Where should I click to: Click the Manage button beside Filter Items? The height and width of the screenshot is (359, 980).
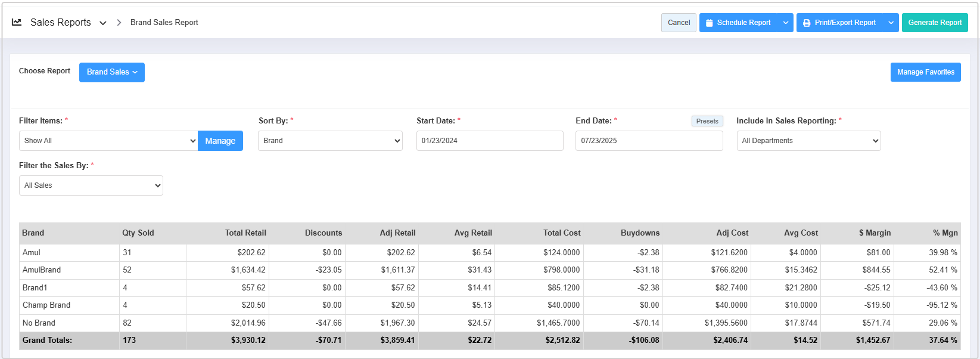tap(220, 141)
